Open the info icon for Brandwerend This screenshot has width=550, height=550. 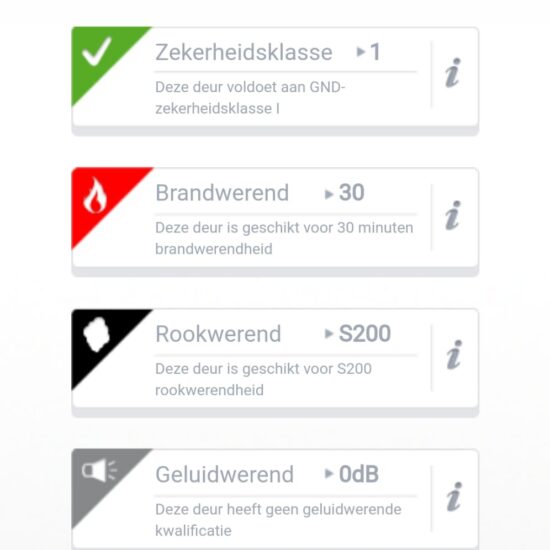(453, 215)
